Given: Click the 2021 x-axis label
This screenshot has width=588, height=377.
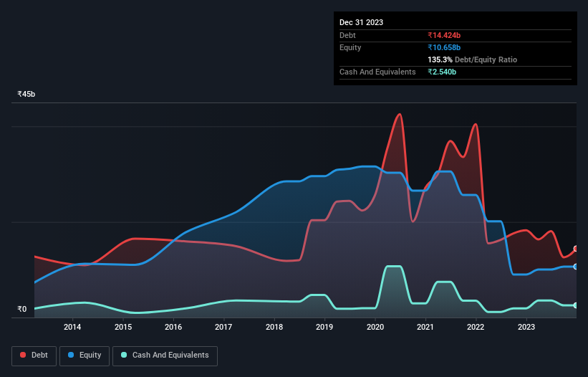Looking at the screenshot, I should click(425, 327).
